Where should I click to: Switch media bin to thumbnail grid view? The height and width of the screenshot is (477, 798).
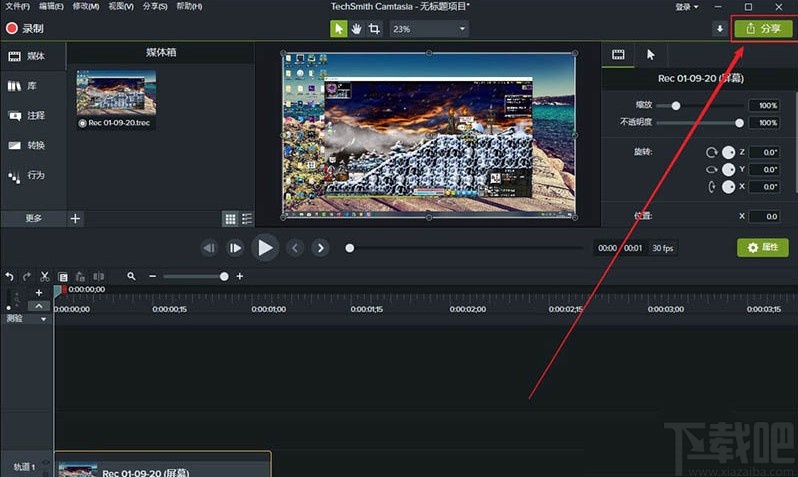tap(231, 219)
